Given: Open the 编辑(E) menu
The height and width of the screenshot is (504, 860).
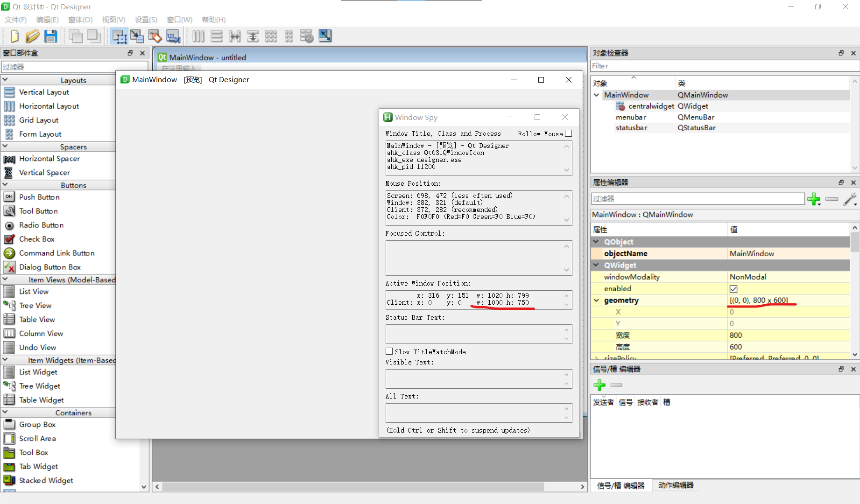Looking at the screenshot, I should click(x=47, y=20).
